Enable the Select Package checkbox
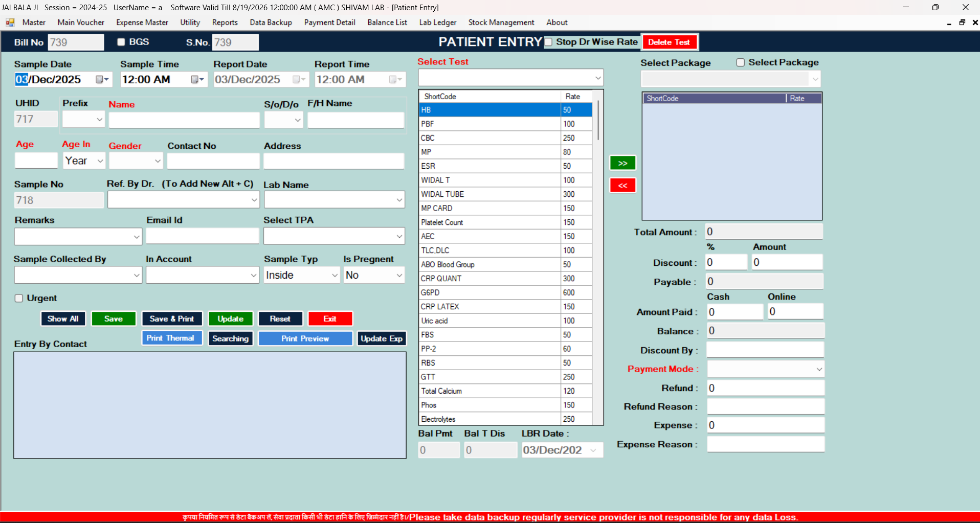The height and width of the screenshot is (523, 980). [741, 62]
